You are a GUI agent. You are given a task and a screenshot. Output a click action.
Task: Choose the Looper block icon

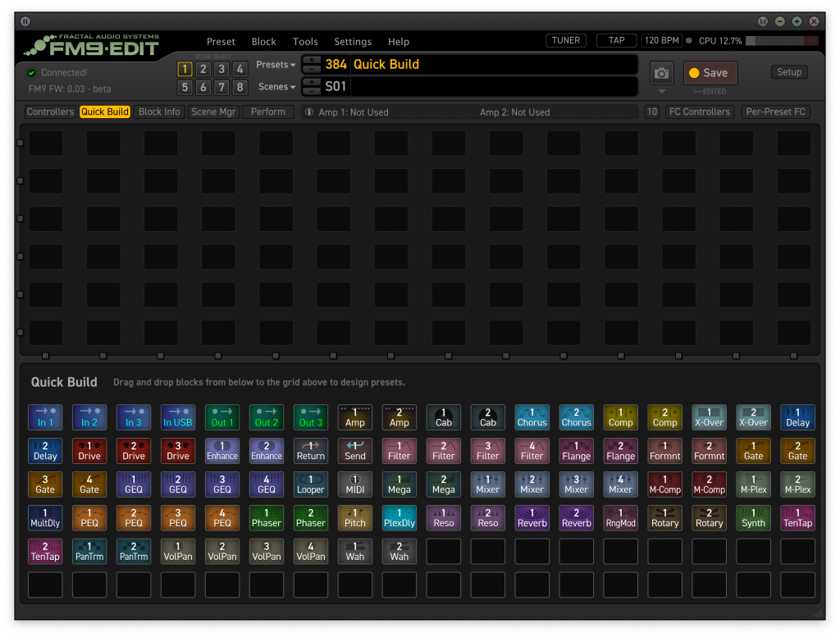coord(311,484)
